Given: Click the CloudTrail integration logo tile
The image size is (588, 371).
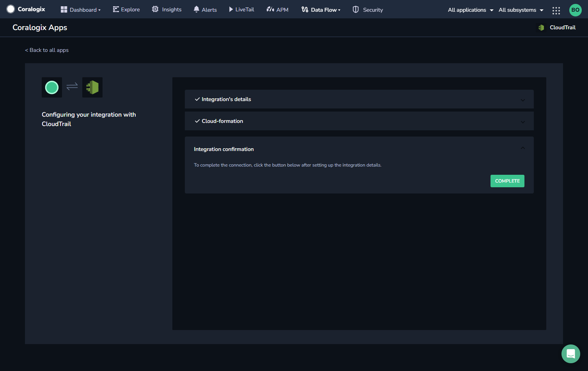Looking at the screenshot, I should [92, 87].
